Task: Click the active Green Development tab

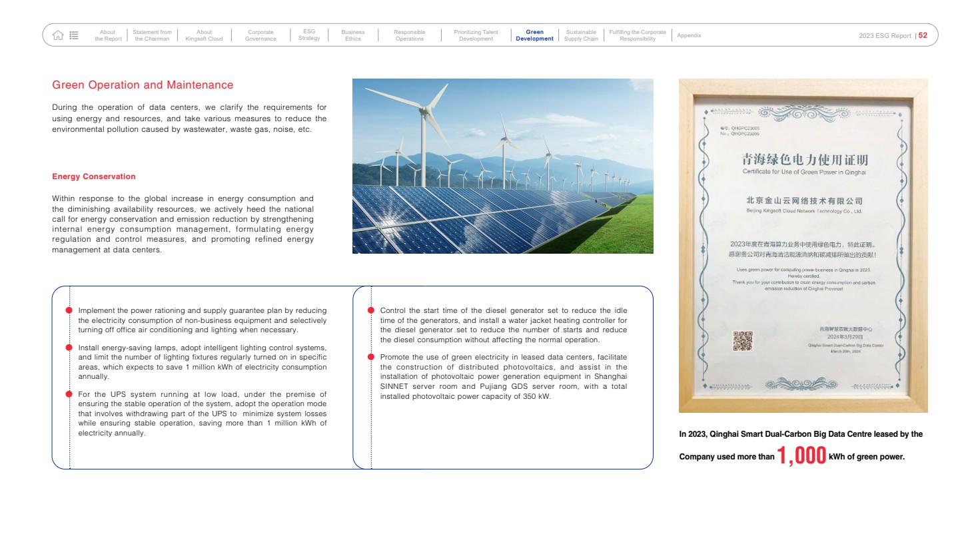Action: click(534, 35)
